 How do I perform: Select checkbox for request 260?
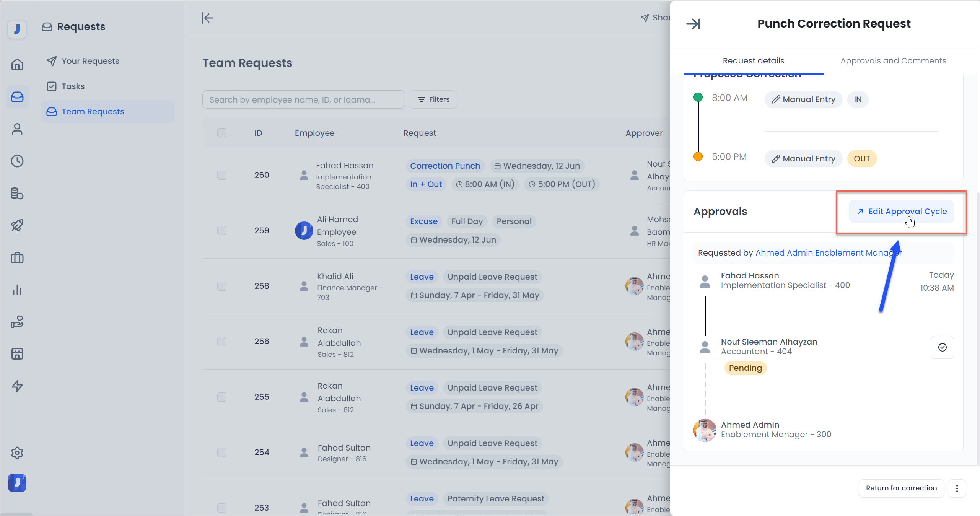222,175
